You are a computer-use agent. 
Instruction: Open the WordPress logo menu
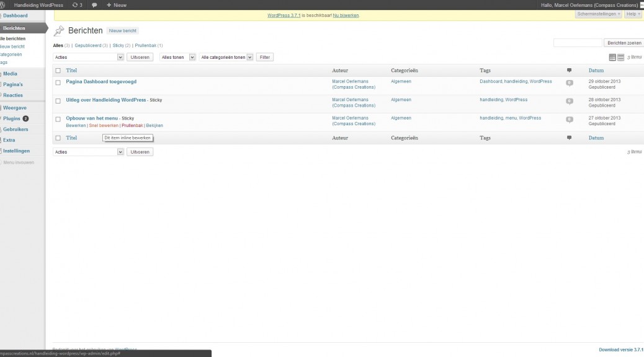(2, 5)
